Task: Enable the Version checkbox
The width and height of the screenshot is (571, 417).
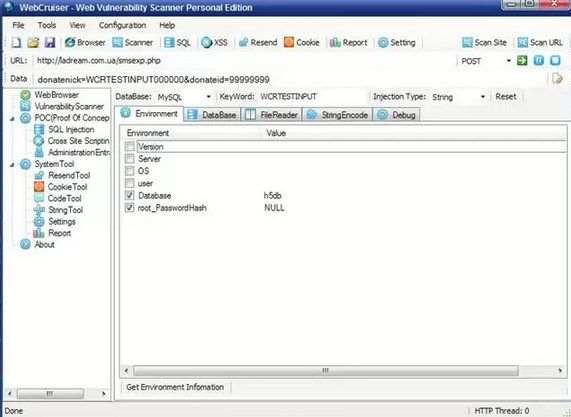Action: [x=129, y=146]
